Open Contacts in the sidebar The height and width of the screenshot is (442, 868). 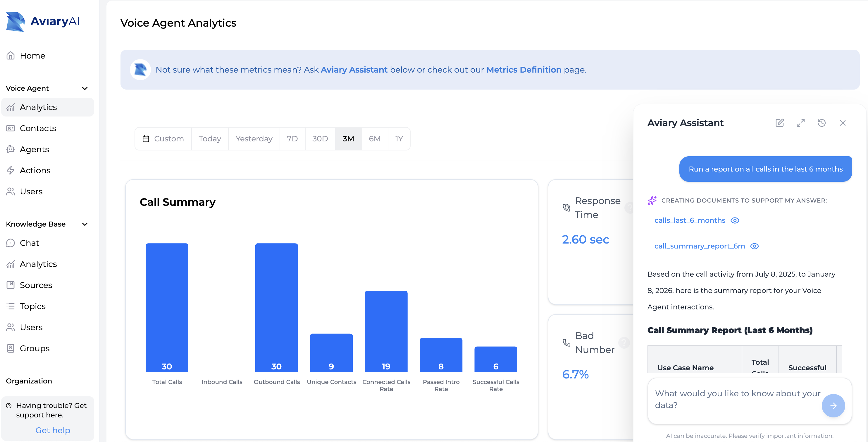click(38, 128)
